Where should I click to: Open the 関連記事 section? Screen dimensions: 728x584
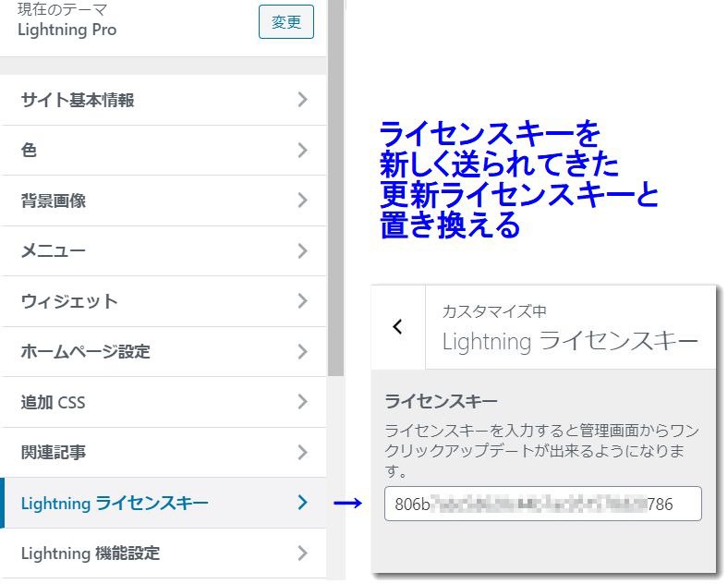[164, 453]
